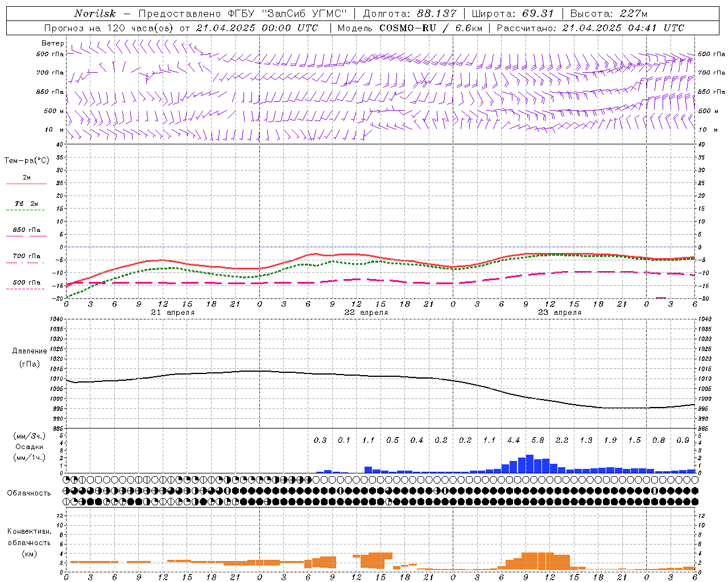Image resolution: width=728 pixels, height=582 pixels.
Task: Click the "(мм/1ч.)" hourly precipitation unit
Action: 30,458
